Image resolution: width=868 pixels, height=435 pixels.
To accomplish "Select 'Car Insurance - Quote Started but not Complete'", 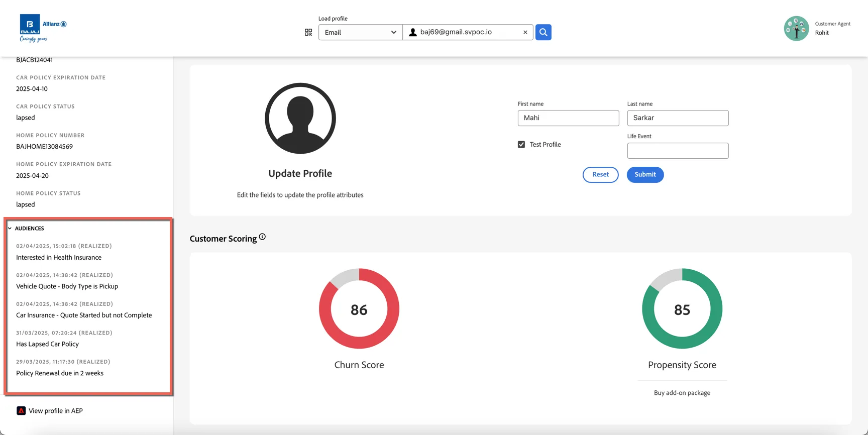I will [84, 315].
